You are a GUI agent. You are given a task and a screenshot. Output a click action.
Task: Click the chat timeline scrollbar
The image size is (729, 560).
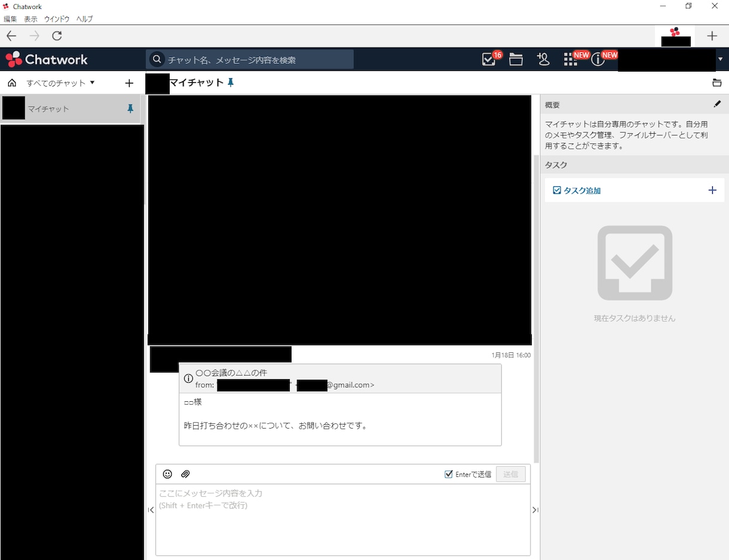pyautogui.click(x=536, y=309)
